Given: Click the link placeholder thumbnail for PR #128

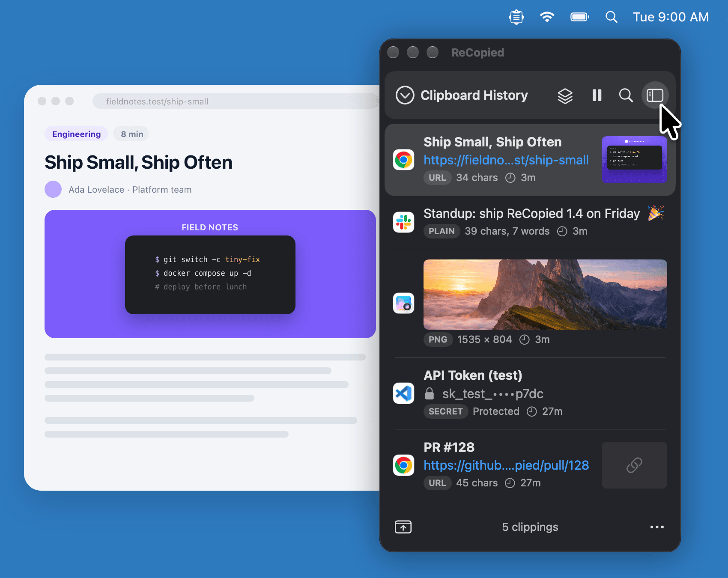Looking at the screenshot, I should pos(634,465).
